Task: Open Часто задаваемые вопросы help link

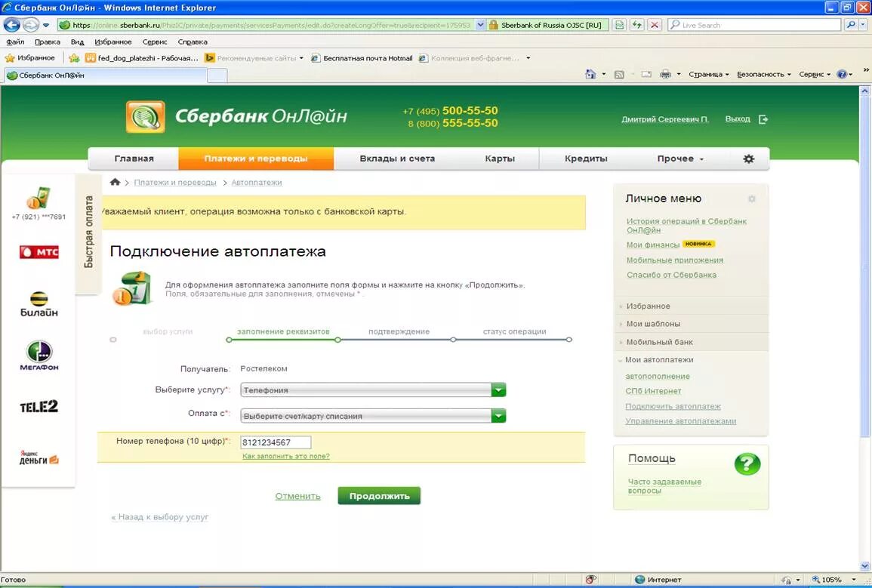Action: pyautogui.click(x=664, y=486)
